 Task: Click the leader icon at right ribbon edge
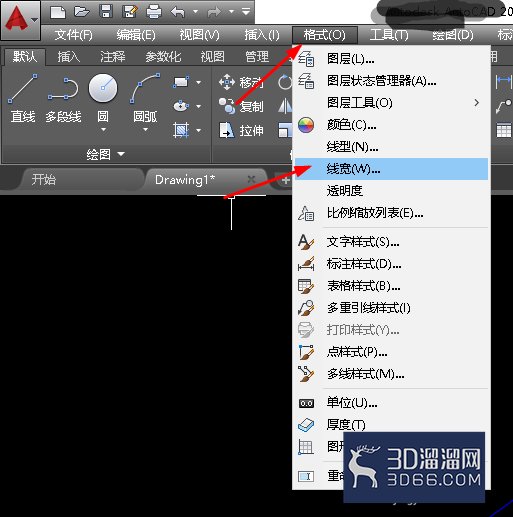503,106
